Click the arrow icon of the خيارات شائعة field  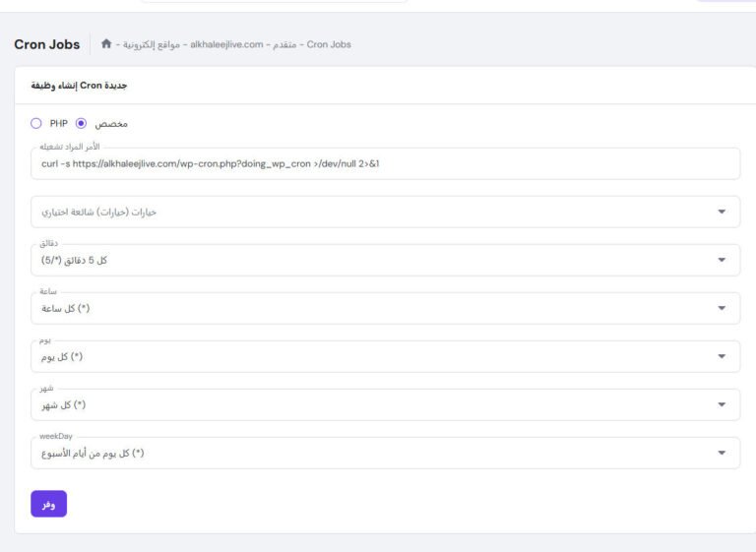click(722, 212)
